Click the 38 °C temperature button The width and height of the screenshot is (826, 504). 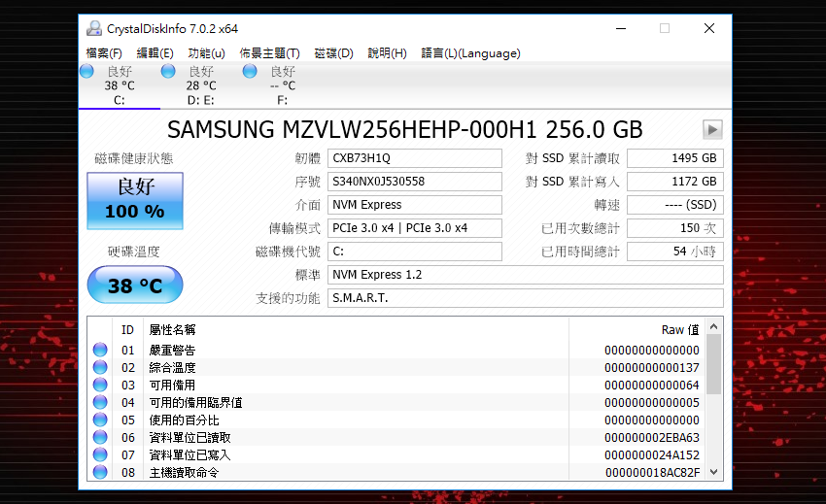135,285
